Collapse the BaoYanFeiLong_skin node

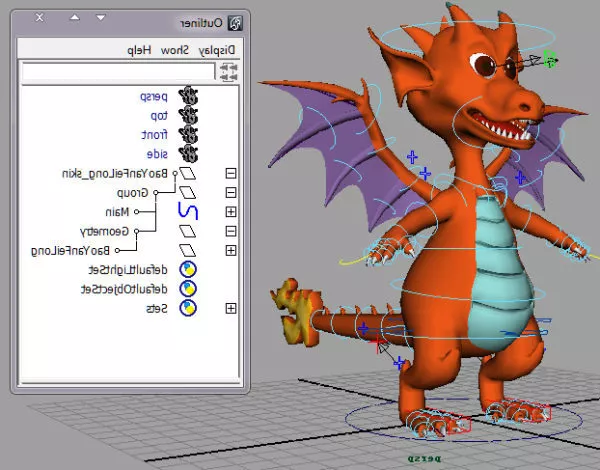(231, 173)
